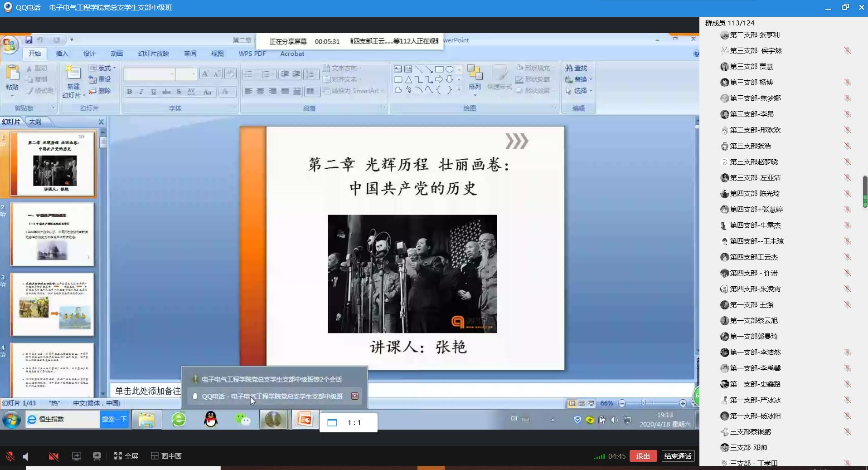Click the 新建幻灯片 new slide icon
Viewport: 868px width, 470px height.
pyautogui.click(x=73, y=74)
